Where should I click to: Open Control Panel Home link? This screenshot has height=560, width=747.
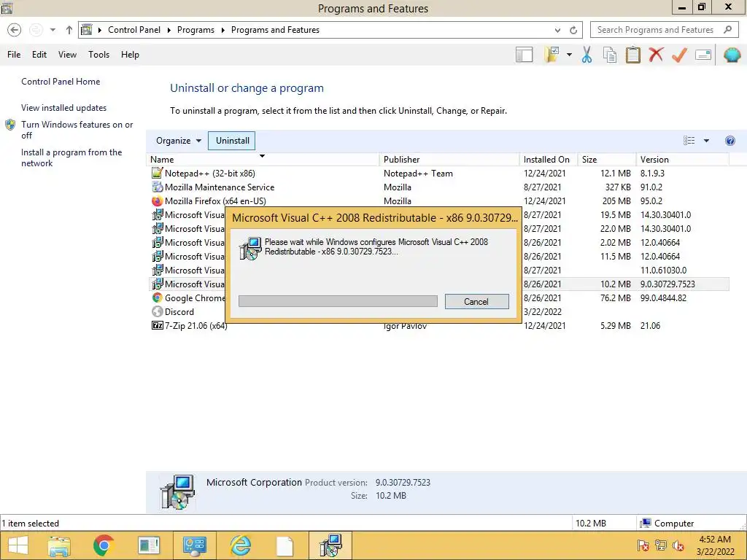coord(61,82)
